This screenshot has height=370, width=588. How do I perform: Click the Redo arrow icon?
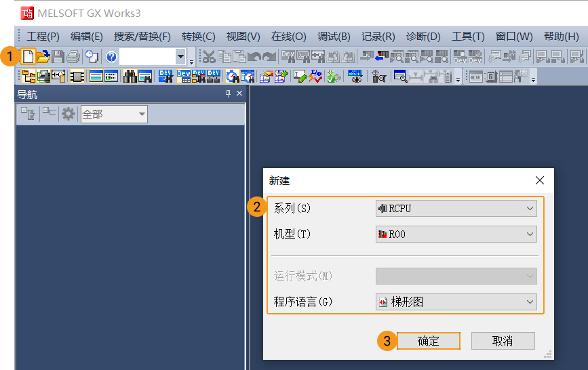pos(269,57)
